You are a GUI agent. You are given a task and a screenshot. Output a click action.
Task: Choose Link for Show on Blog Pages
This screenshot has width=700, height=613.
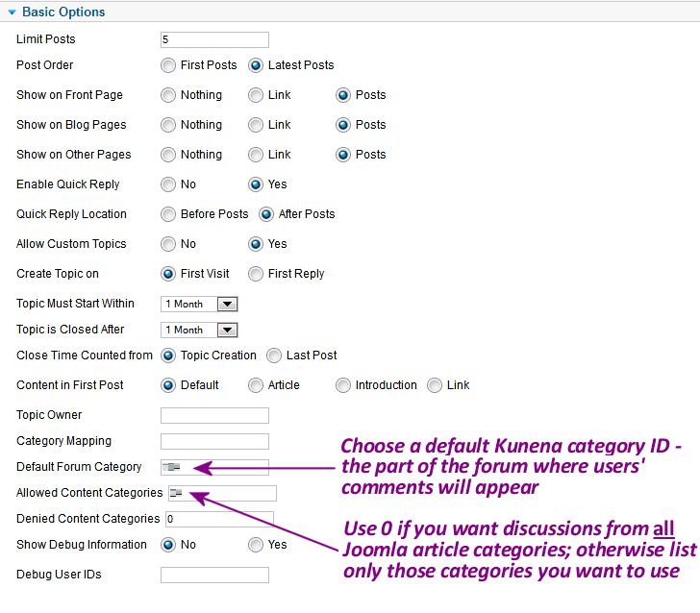point(256,125)
